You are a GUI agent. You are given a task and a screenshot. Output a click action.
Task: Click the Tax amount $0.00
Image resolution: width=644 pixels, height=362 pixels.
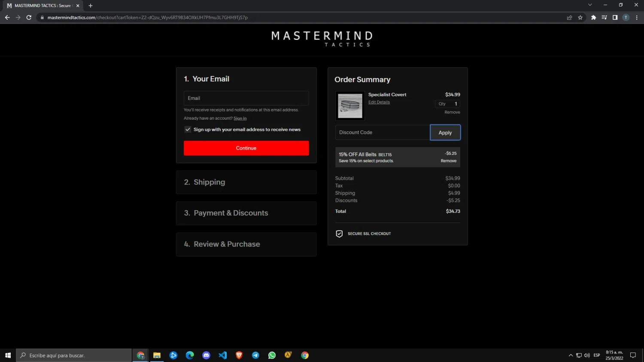(x=454, y=186)
